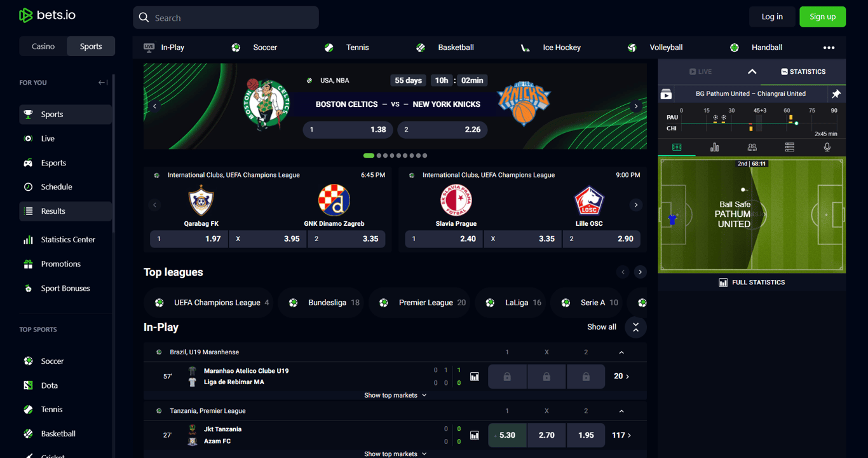
Task: Collapse the Tanzania Premier League section
Action: coord(621,411)
